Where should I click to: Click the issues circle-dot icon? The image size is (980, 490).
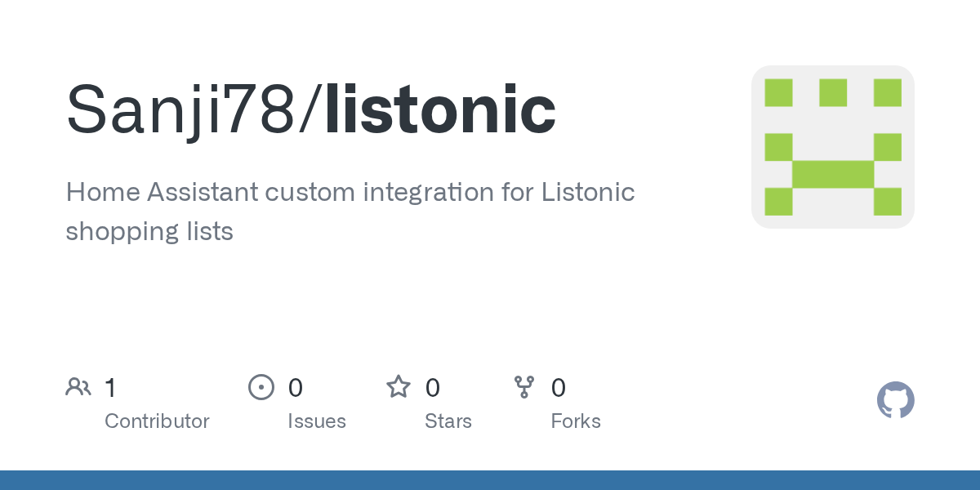(x=261, y=387)
